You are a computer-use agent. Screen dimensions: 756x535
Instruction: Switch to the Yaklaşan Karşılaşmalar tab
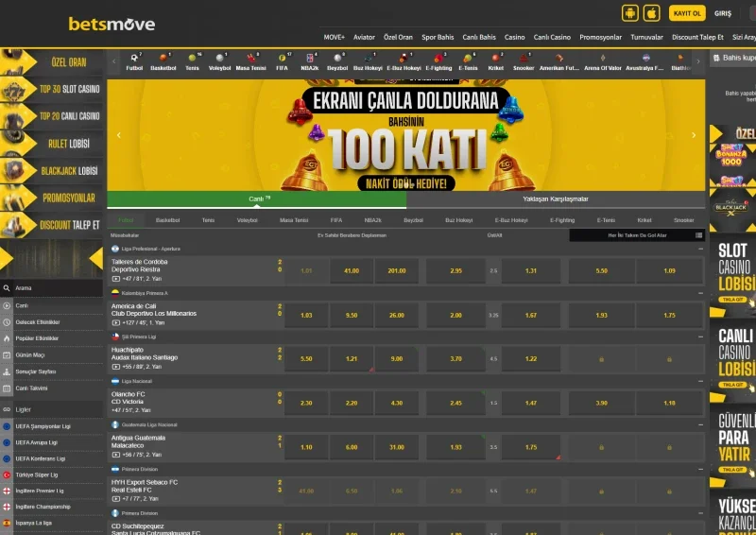pos(556,199)
